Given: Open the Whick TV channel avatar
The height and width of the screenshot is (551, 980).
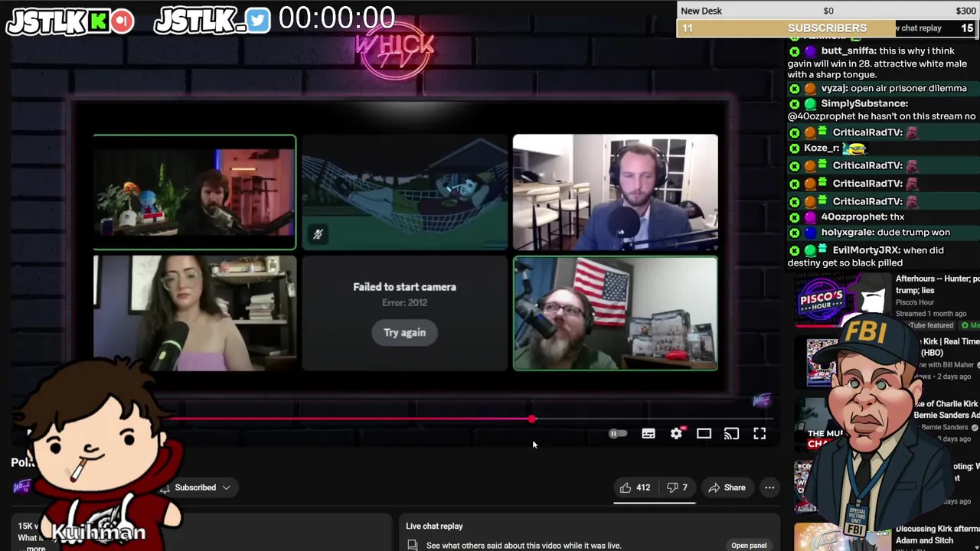Looking at the screenshot, I should coord(22,487).
